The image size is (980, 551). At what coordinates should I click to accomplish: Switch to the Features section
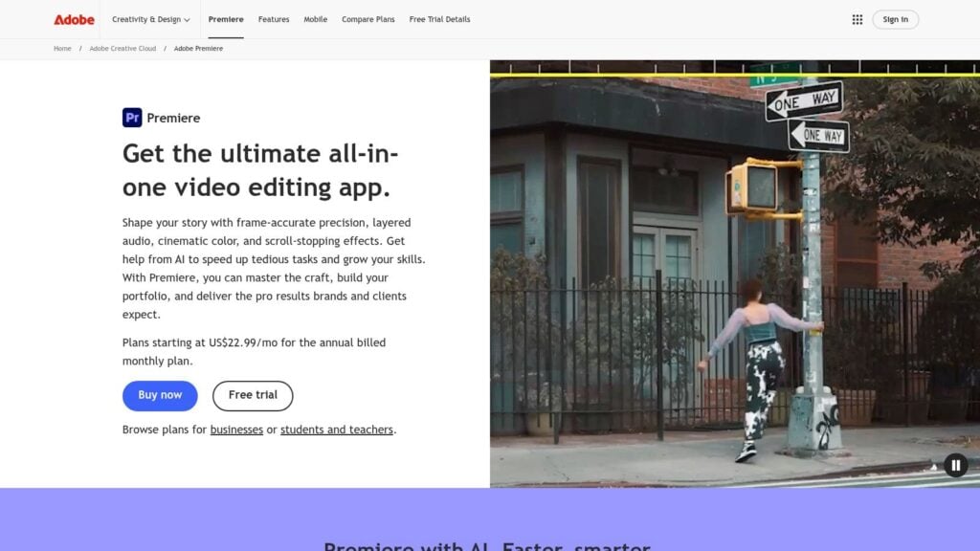[274, 19]
